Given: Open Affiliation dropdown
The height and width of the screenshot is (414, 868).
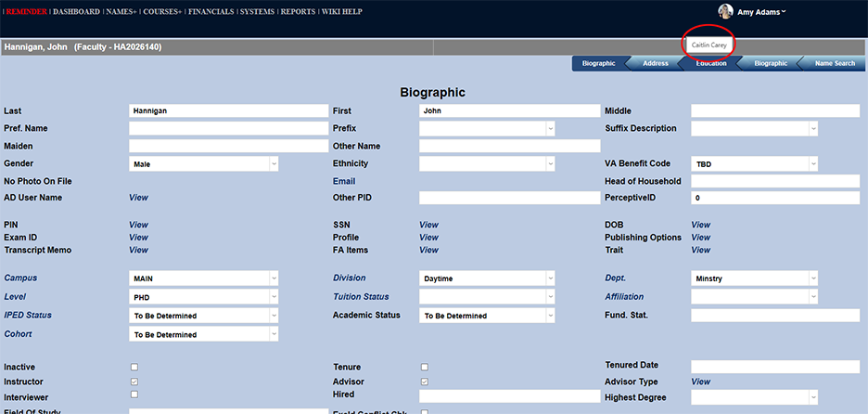Looking at the screenshot, I should coord(755,297).
